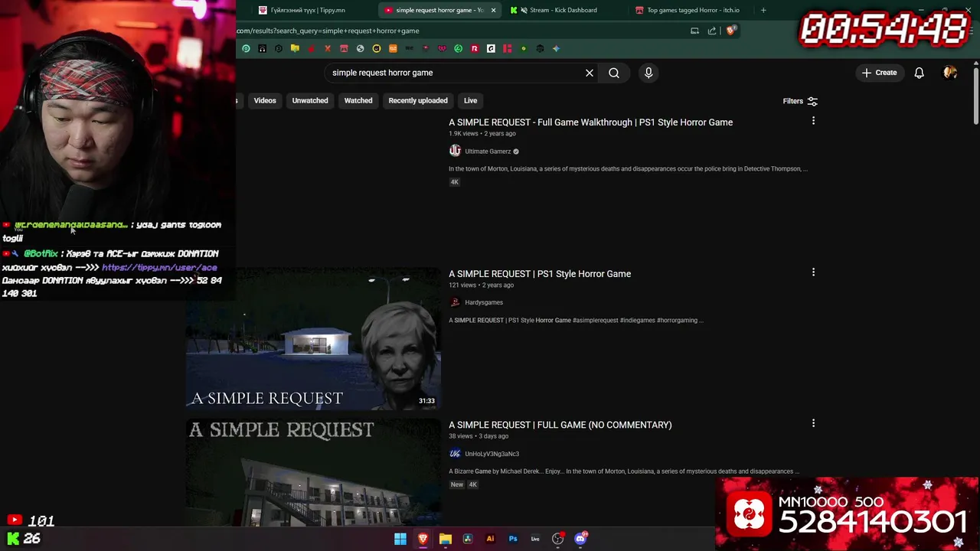Switch to the Tippy.mn browser tab
Image resolution: width=980 pixels, height=551 pixels.
pyautogui.click(x=306, y=10)
